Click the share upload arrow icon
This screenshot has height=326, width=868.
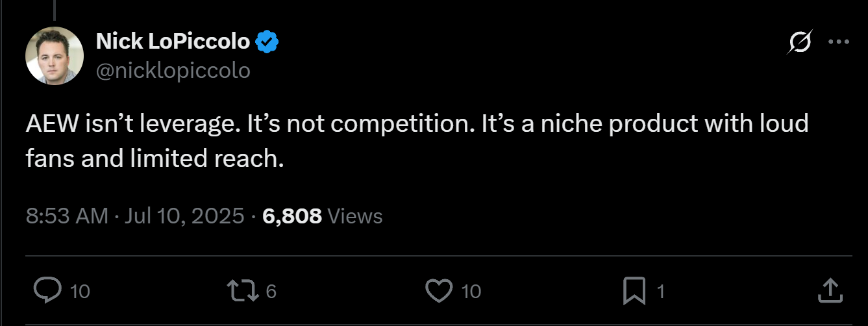pos(830,290)
